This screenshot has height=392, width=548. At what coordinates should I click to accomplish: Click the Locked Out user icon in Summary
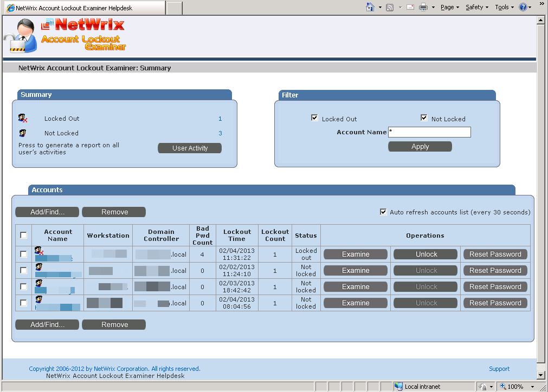23,119
